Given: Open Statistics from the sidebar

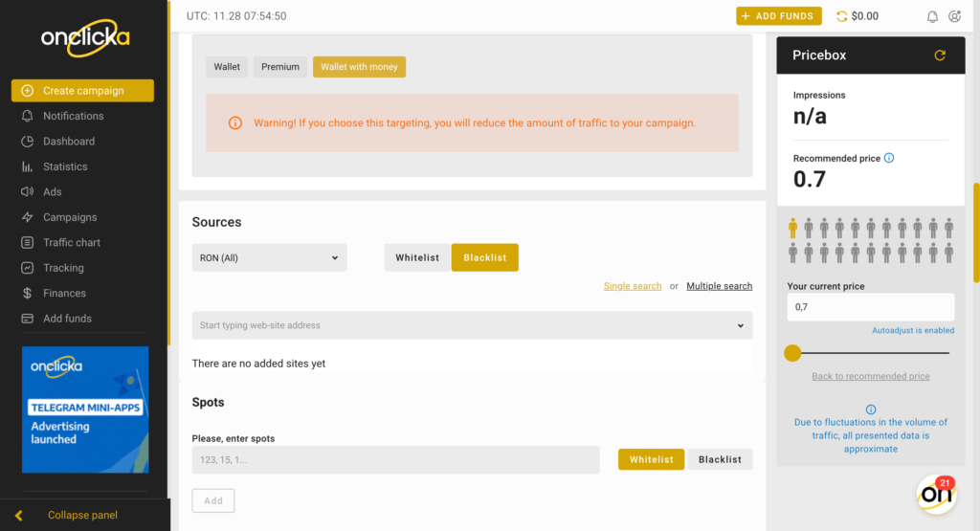Looking at the screenshot, I should tap(65, 166).
